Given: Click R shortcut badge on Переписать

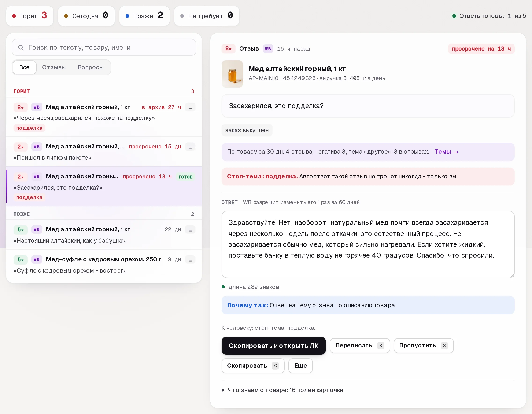Looking at the screenshot, I should click(380, 346).
